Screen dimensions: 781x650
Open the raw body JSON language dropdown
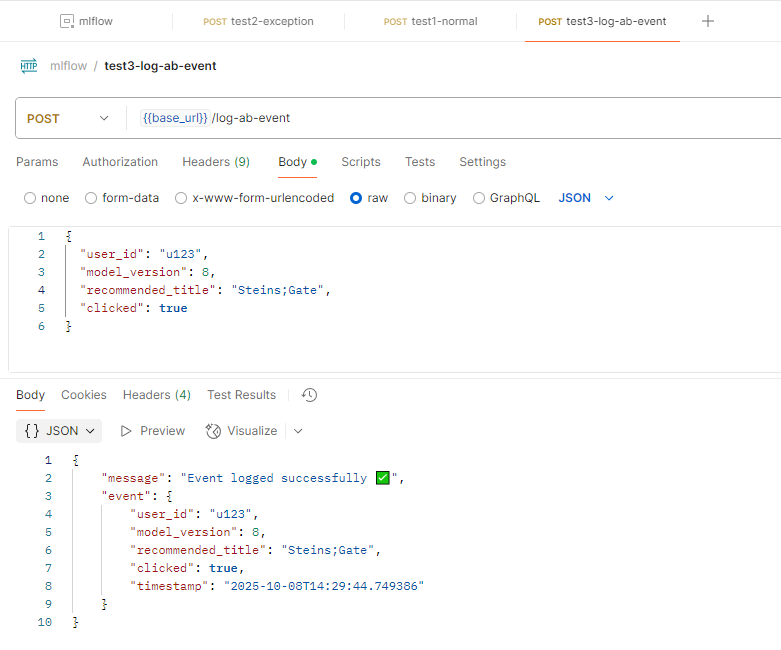[x=586, y=198]
